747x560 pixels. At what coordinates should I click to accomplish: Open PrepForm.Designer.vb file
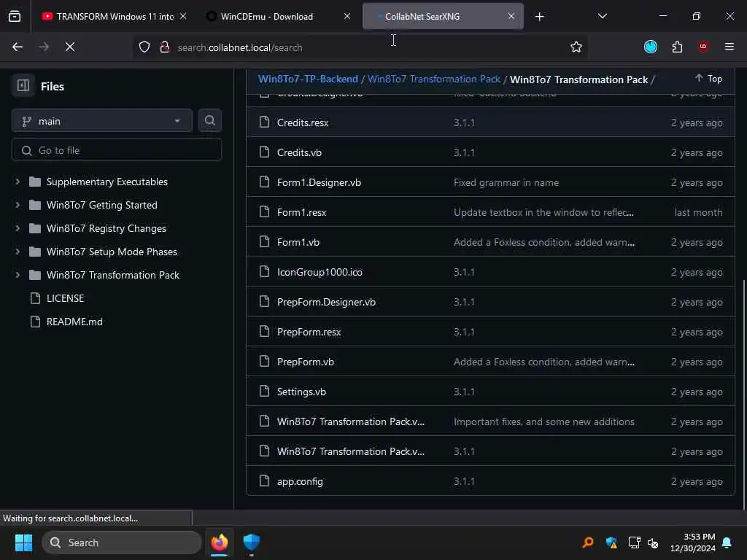click(x=326, y=302)
